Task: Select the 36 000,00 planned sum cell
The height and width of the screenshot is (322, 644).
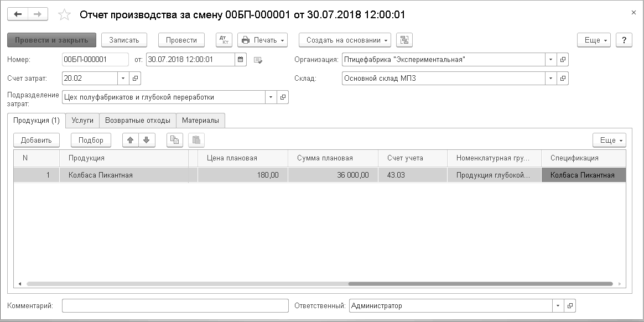Action: click(333, 175)
